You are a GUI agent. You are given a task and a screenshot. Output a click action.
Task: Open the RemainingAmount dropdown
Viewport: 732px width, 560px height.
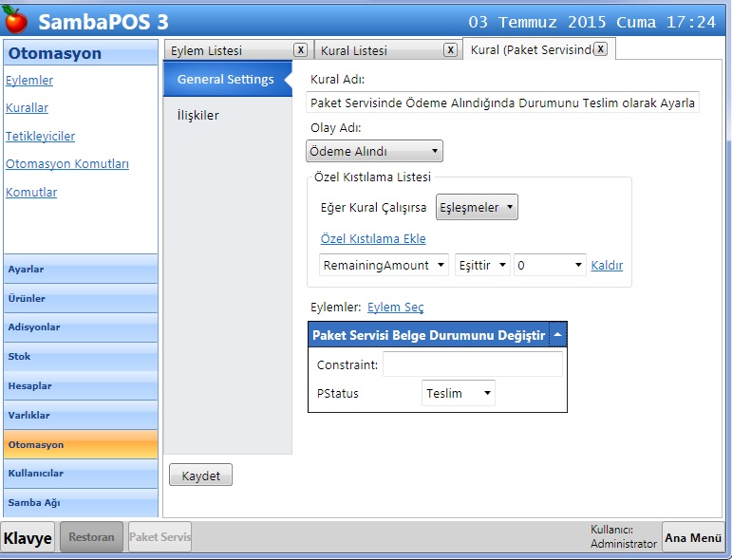pyautogui.click(x=384, y=266)
